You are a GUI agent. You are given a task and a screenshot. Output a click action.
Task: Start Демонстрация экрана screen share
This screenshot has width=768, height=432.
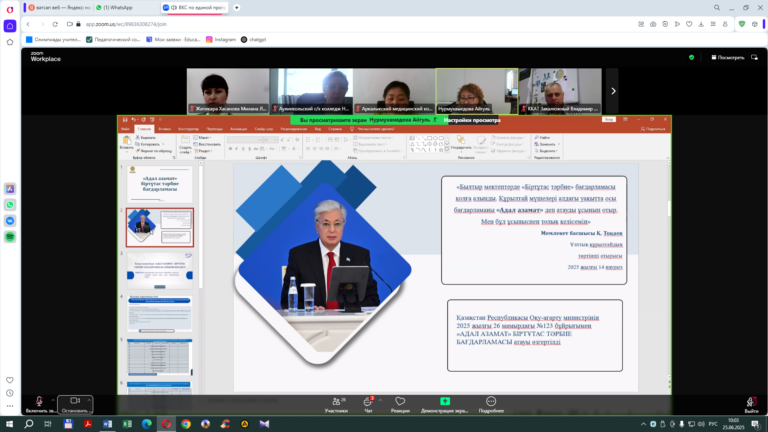click(445, 405)
